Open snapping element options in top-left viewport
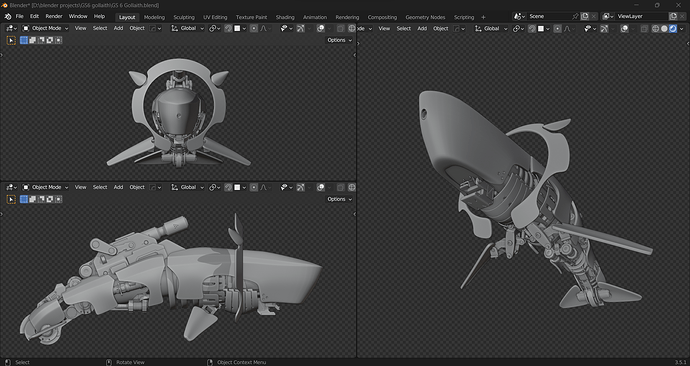The height and width of the screenshot is (366, 690). 239,28
